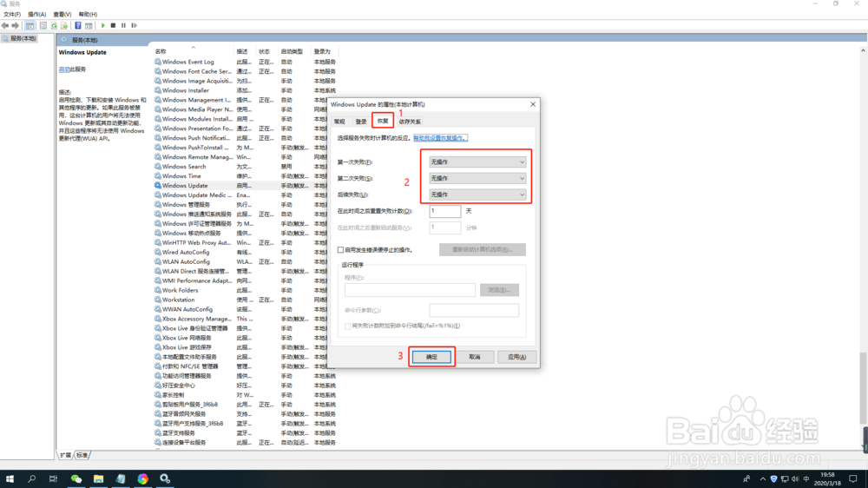Refresh the services list icon
Screen dimensions: 868x488
[x=54, y=25]
